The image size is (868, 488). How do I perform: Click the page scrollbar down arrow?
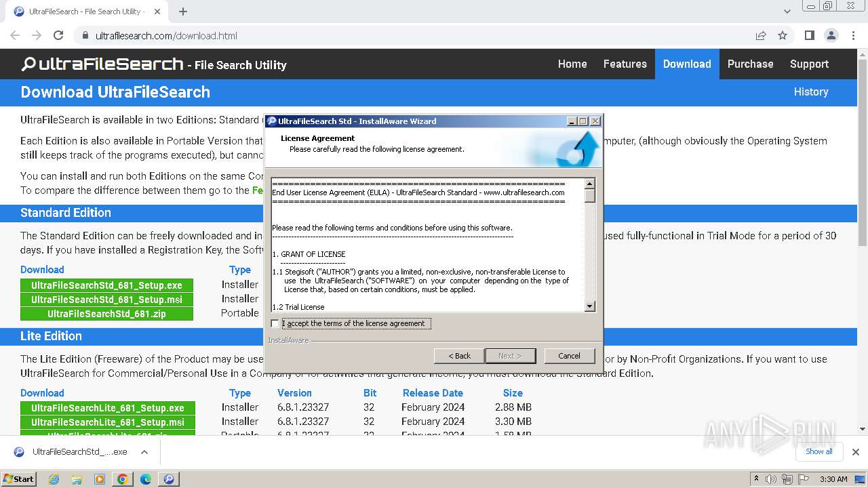(x=862, y=429)
